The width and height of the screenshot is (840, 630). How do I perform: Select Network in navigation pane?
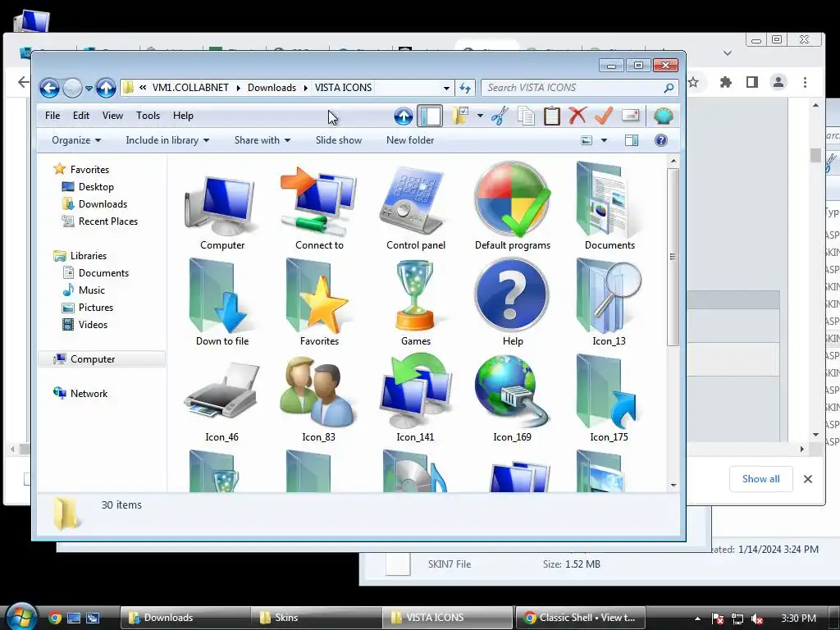coord(89,394)
